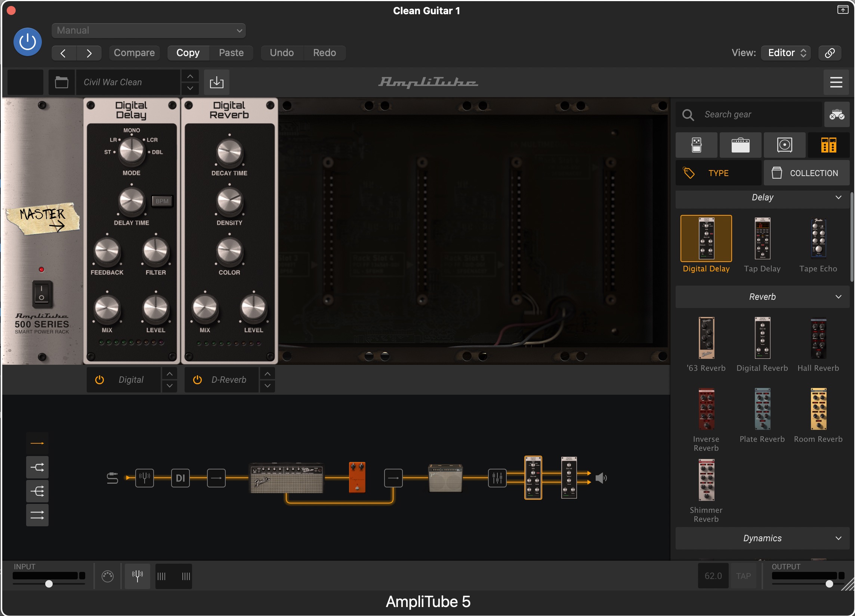This screenshot has width=855, height=616.
Task: Go to next setting arrow
Action: coord(89,53)
